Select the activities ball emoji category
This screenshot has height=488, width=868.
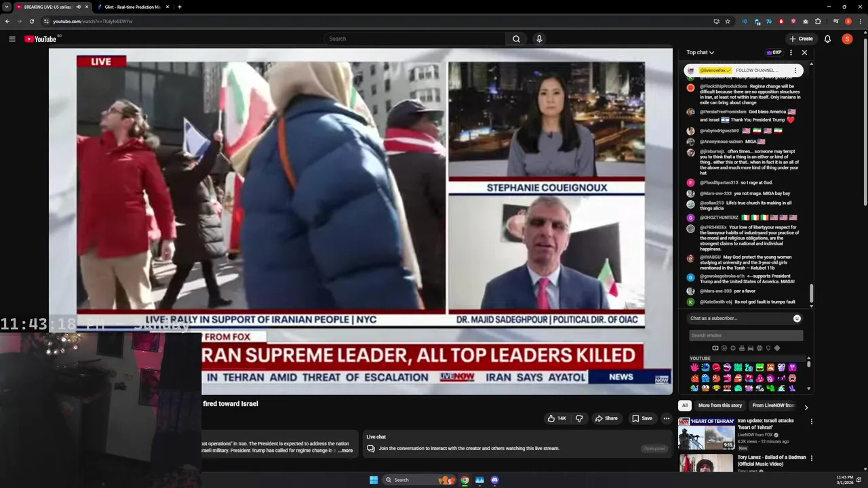(759, 348)
